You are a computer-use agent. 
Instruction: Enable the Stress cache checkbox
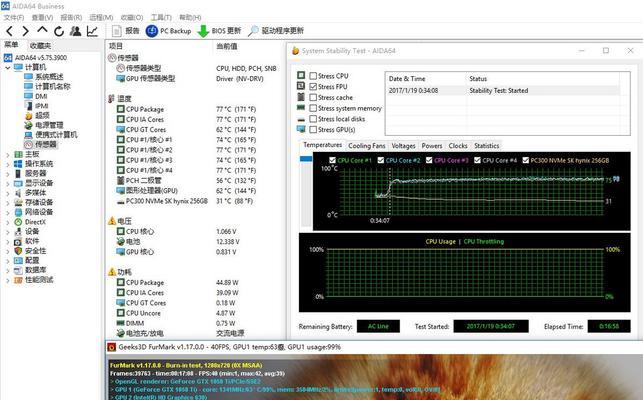tap(313, 97)
